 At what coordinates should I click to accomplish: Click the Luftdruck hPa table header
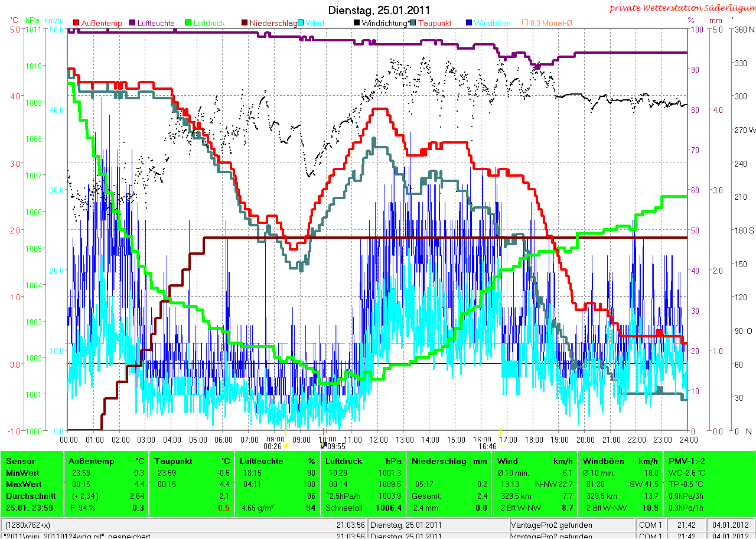click(x=363, y=461)
